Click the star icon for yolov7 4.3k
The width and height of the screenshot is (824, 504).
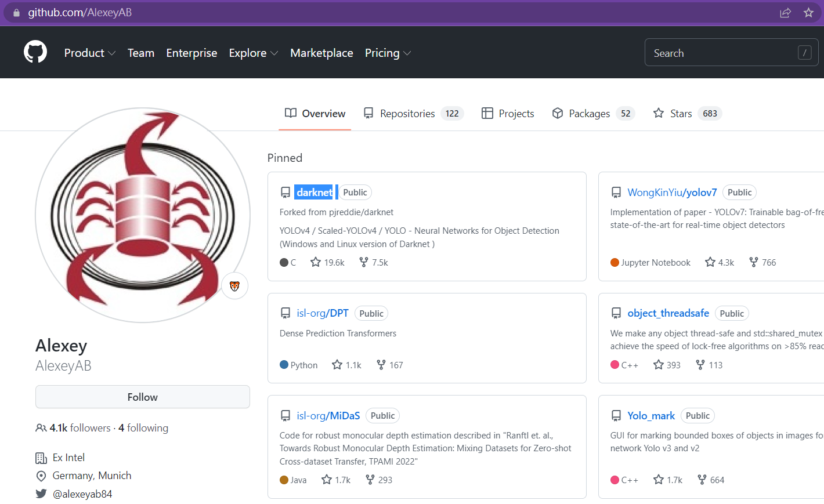(710, 262)
